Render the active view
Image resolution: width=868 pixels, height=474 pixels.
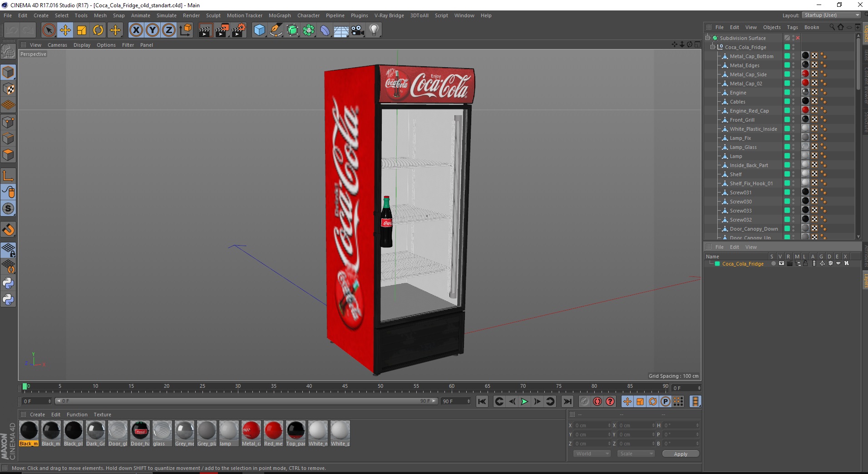(x=205, y=30)
